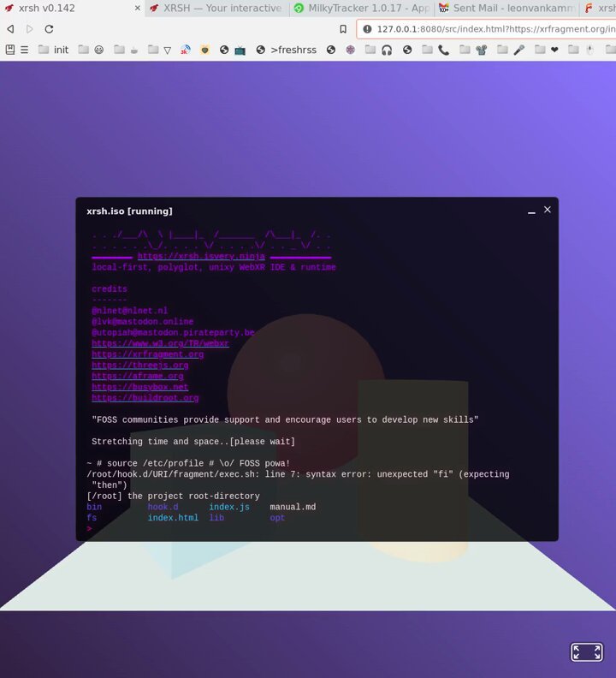Open the bookmarks panel book icon
This screenshot has height=678, width=616.
(x=10, y=50)
